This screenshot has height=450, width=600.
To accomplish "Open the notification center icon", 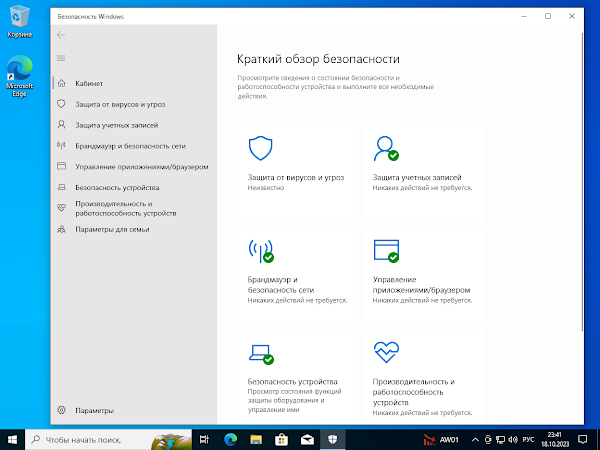I will point(582,440).
